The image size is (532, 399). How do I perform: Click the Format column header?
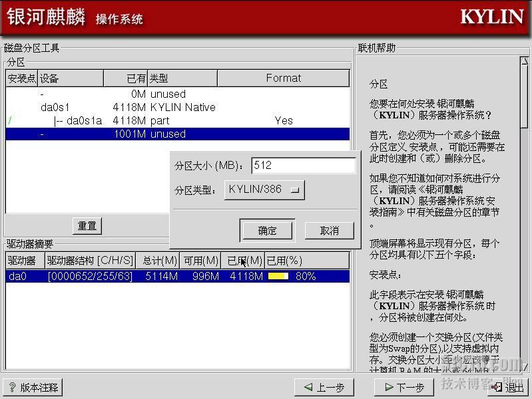[x=283, y=78]
